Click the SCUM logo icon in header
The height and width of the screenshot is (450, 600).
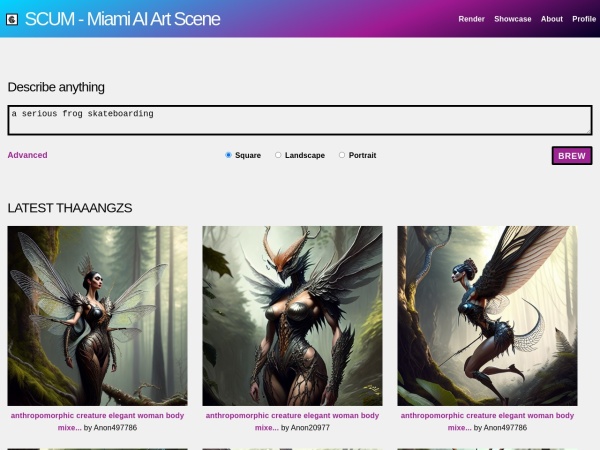12,19
